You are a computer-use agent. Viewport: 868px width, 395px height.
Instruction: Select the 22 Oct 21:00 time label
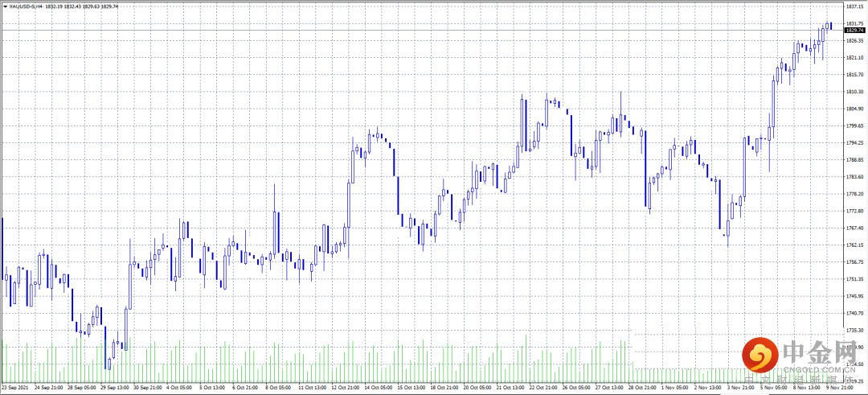(x=544, y=389)
